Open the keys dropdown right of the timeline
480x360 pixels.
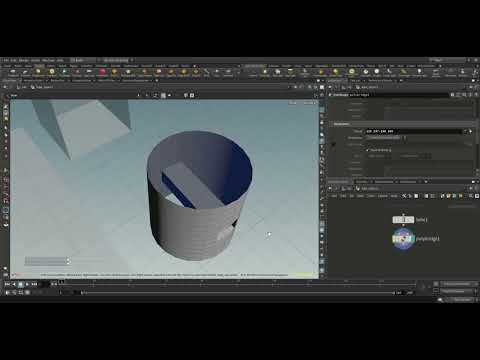(x=457, y=284)
